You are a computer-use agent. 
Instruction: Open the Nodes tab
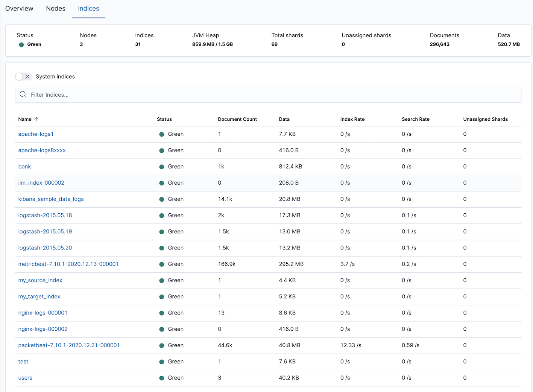coord(56,8)
